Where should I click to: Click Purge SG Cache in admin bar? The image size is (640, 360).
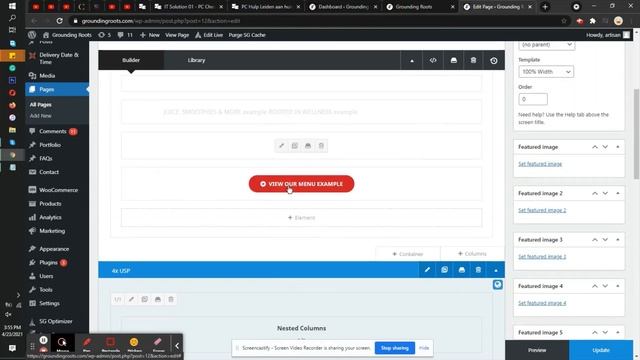(x=247, y=35)
